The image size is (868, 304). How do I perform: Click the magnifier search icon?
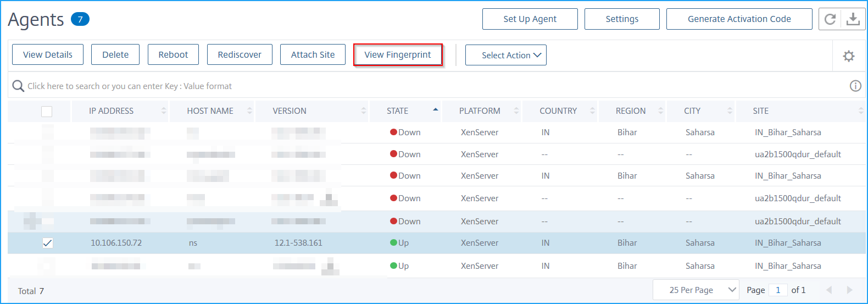click(18, 86)
